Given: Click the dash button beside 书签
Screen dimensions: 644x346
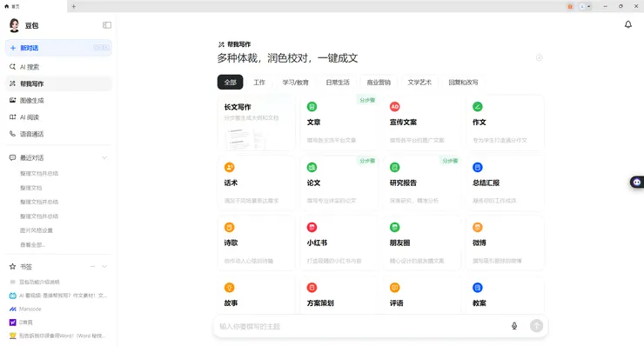Looking at the screenshot, I should point(93,266).
